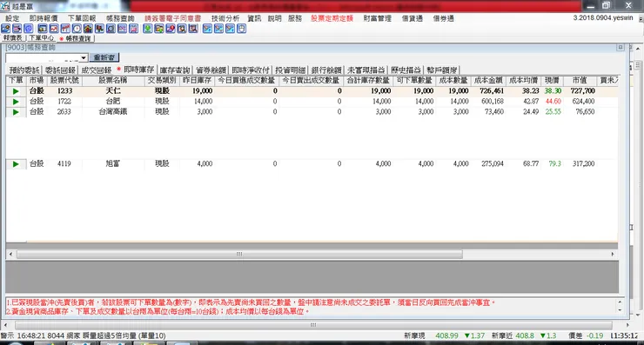
Task: Click the last toolbar icon showing a clipboard
Action: pos(242,29)
